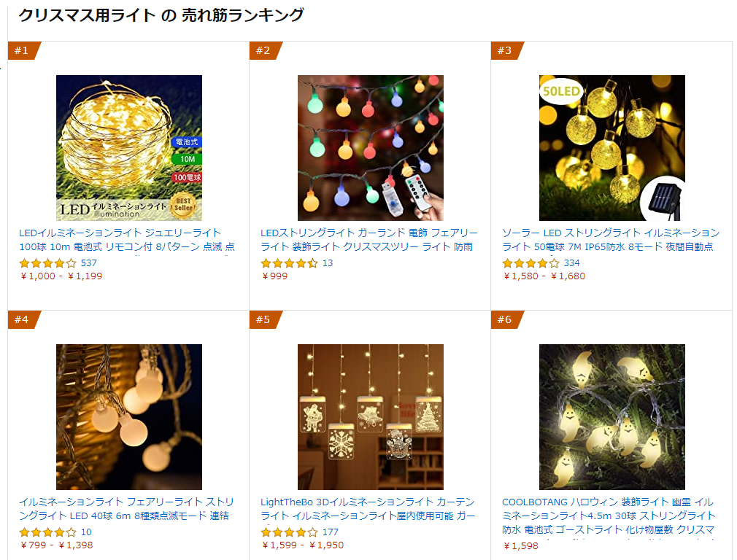
Task: View the 10 reviews star rating
Action: click(47, 532)
